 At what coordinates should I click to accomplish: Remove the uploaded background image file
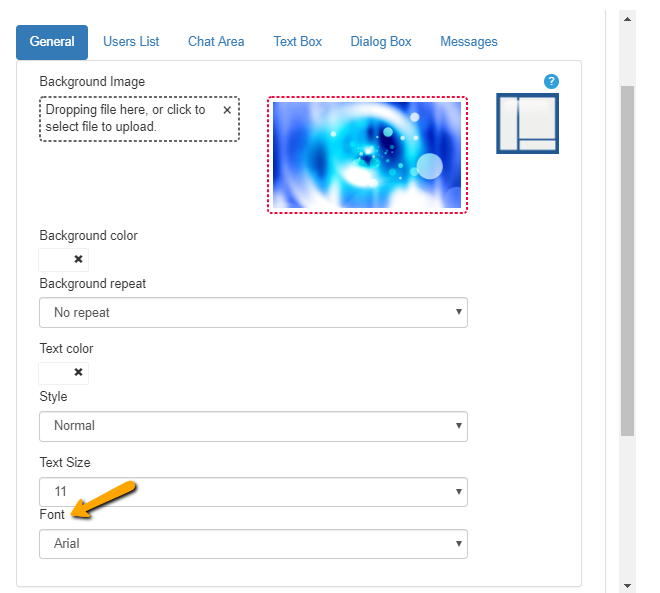click(227, 110)
